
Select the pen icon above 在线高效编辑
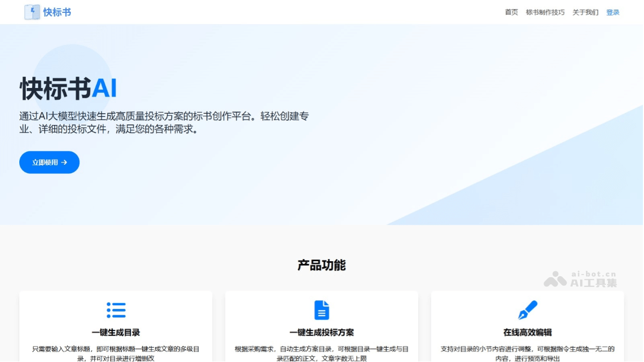point(528,310)
